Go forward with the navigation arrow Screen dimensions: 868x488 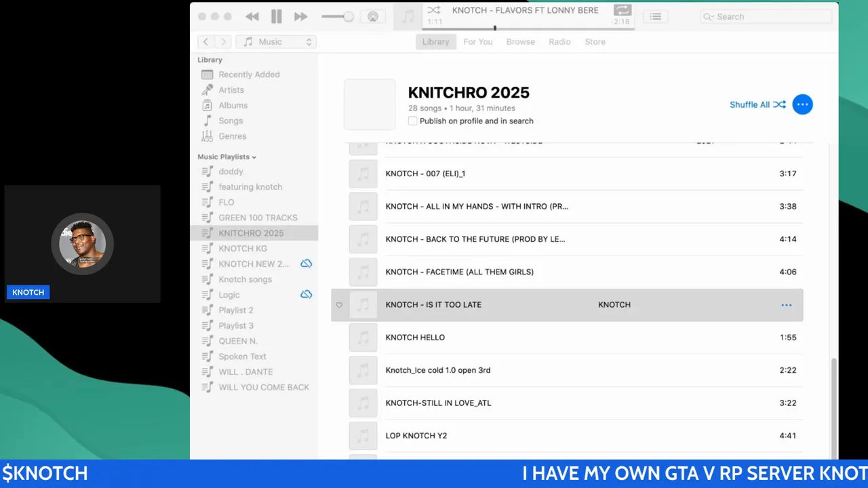(224, 42)
